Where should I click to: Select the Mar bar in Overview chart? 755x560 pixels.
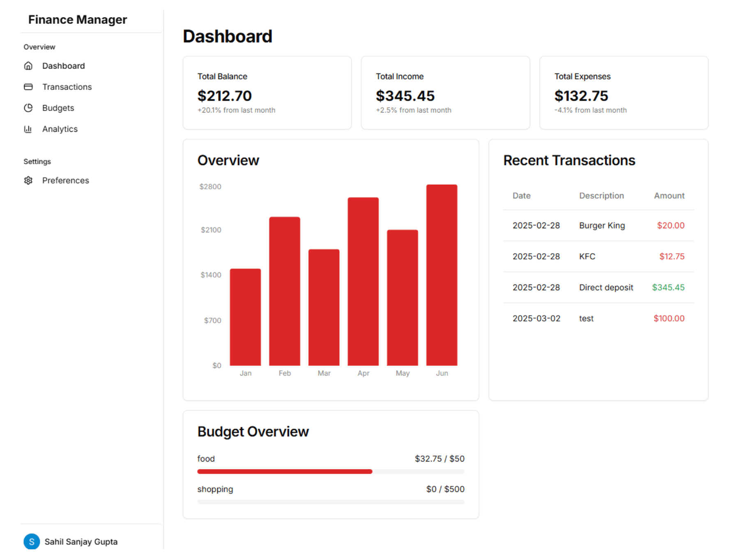point(324,307)
